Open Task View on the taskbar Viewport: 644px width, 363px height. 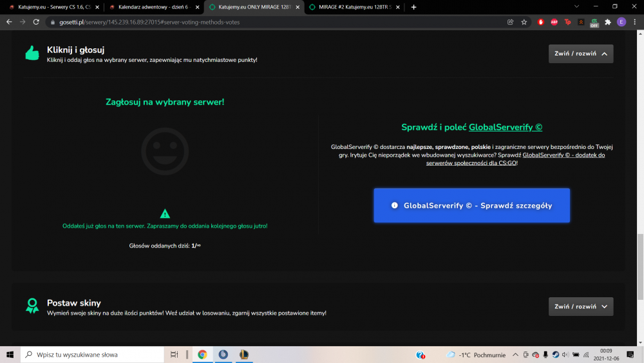[x=174, y=355]
